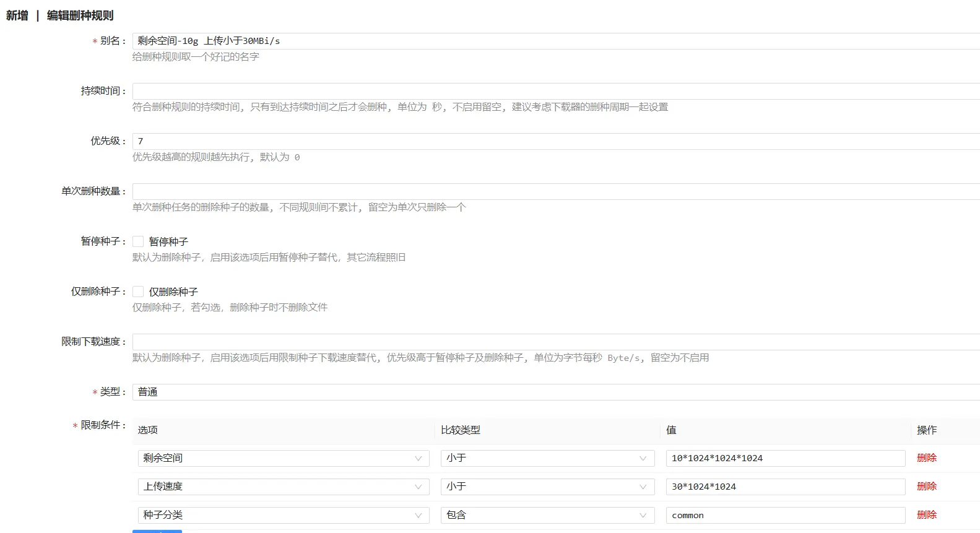Edit the 30*1024*1024 value field
Screen dimensions: 980x533
pos(785,487)
